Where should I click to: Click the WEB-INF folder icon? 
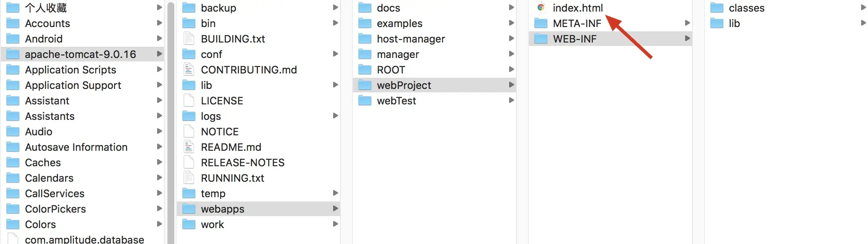541,39
